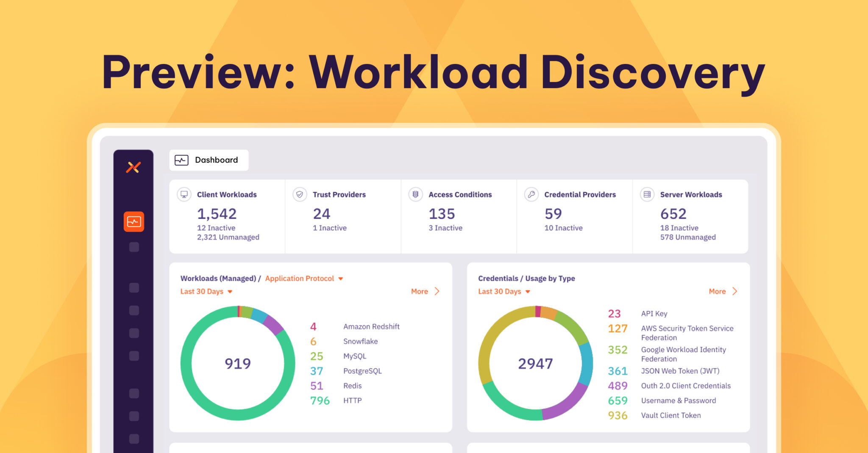The height and width of the screenshot is (453, 868).
Task: Select the first placeholder item below sidebar icons
Action: (x=134, y=247)
